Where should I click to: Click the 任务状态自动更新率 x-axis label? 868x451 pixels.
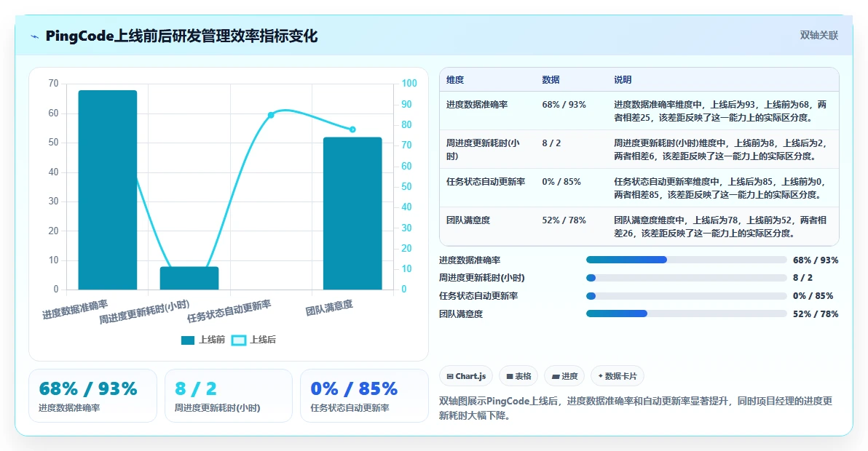[x=229, y=311]
